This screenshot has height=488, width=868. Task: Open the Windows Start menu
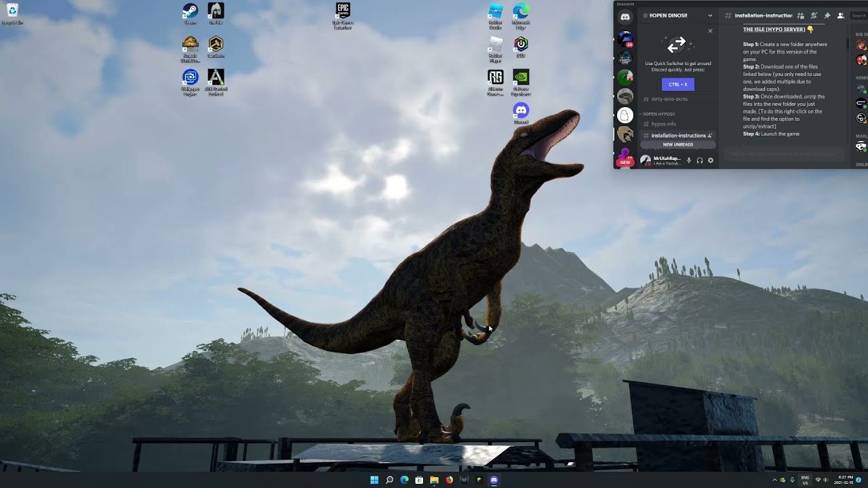point(374,480)
